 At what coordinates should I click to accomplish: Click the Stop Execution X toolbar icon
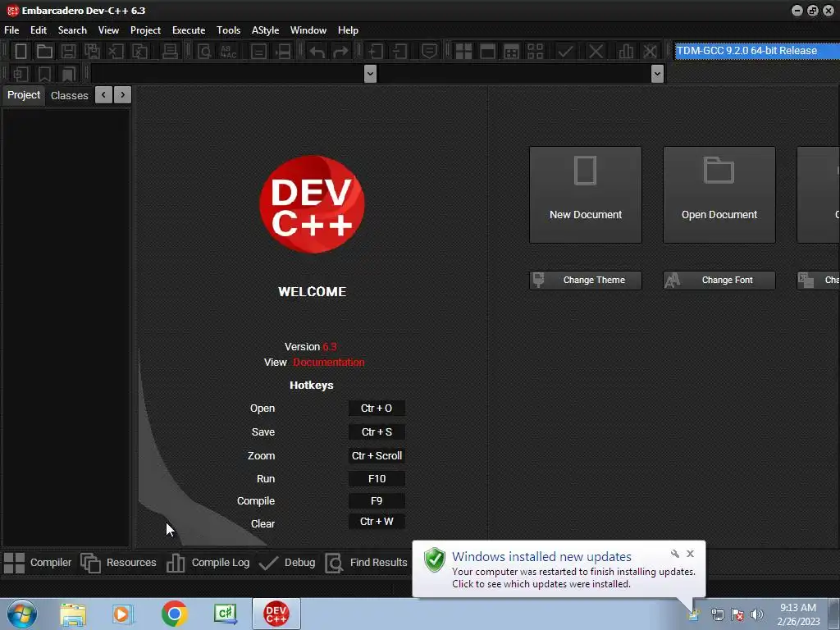pyautogui.click(x=596, y=52)
